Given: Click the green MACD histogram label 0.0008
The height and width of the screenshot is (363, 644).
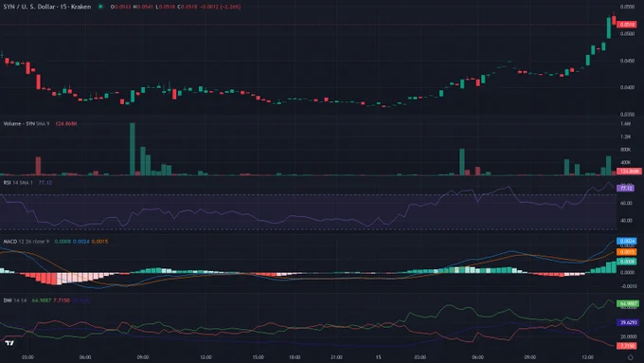Looking at the screenshot, I should (627, 262).
